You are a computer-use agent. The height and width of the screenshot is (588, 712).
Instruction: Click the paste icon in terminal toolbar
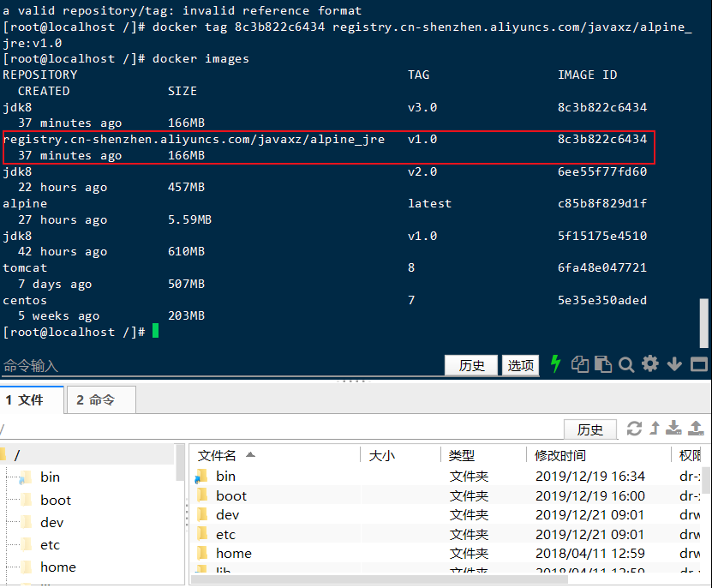pos(603,364)
